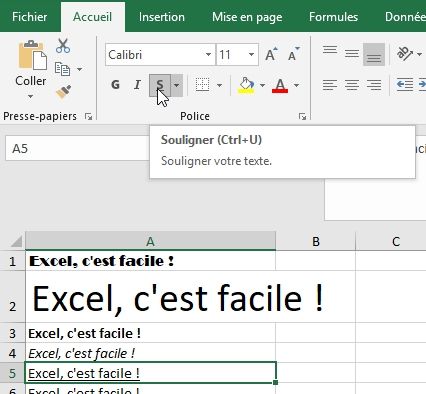The image size is (426, 394).
Task: Open text orientation dropdown arrow
Action: pos(419,54)
